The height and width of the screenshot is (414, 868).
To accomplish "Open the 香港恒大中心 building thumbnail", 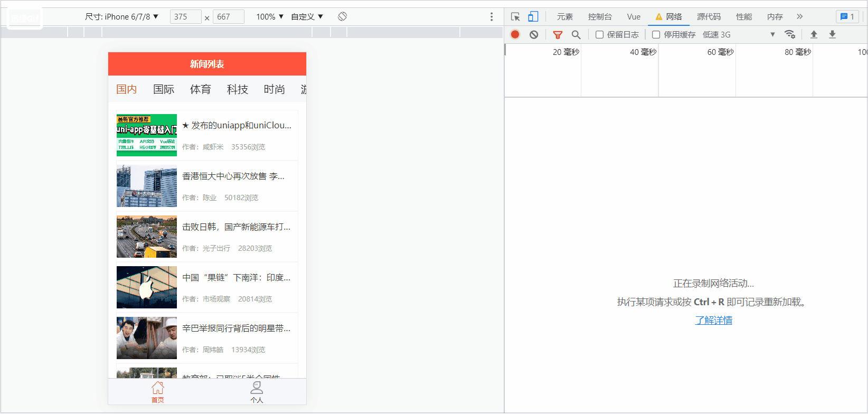I will click(x=147, y=186).
